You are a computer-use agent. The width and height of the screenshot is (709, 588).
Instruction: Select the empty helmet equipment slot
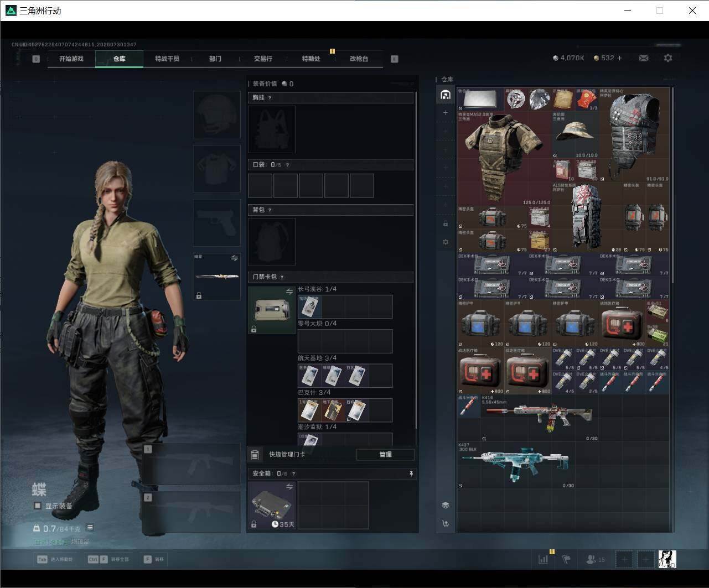tap(217, 115)
